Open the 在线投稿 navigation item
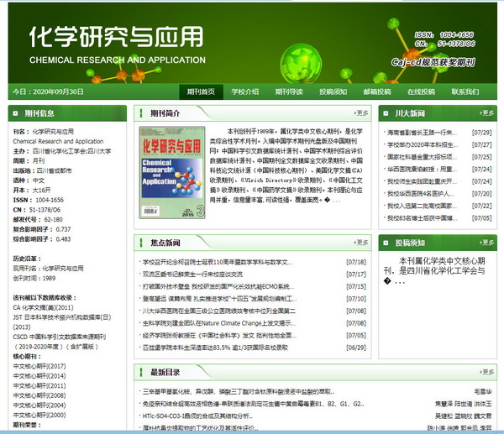 coord(421,92)
